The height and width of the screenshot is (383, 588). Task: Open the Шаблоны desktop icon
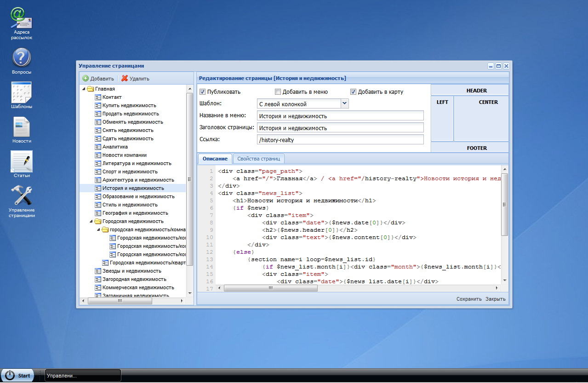(x=21, y=92)
